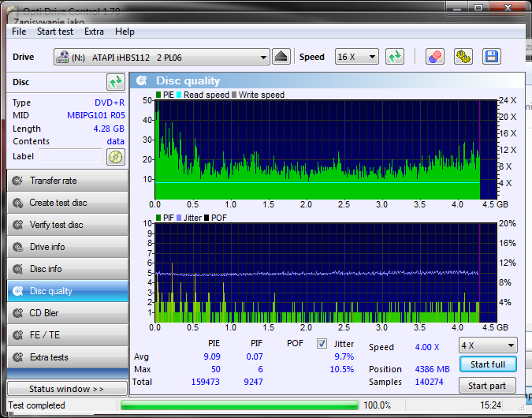Click the PIF total value 9247
This screenshot has height=418, width=532.
point(254,382)
